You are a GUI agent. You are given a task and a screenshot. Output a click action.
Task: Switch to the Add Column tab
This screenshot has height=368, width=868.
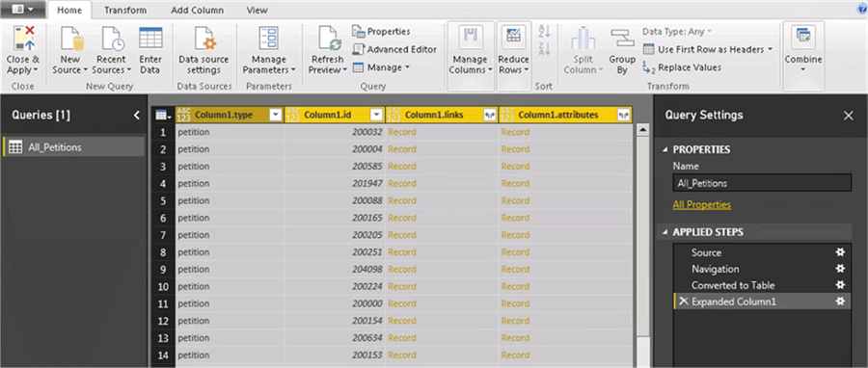click(197, 10)
